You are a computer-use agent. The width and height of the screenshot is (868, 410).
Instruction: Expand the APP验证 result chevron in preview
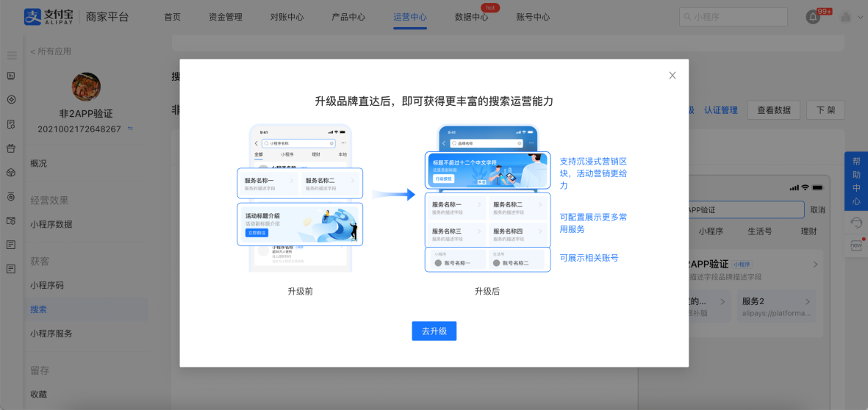(x=815, y=265)
